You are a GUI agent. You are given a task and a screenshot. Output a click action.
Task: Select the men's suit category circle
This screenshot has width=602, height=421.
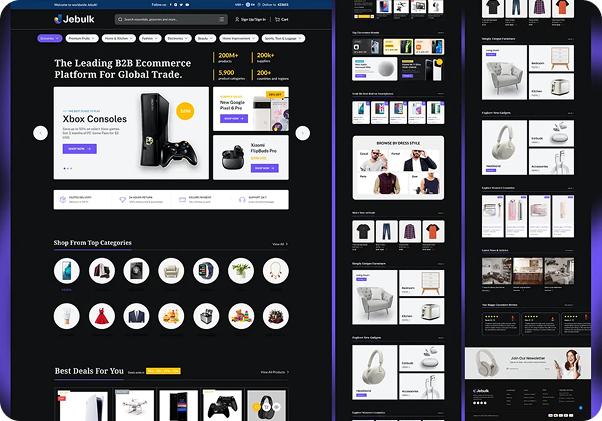[136, 316]
